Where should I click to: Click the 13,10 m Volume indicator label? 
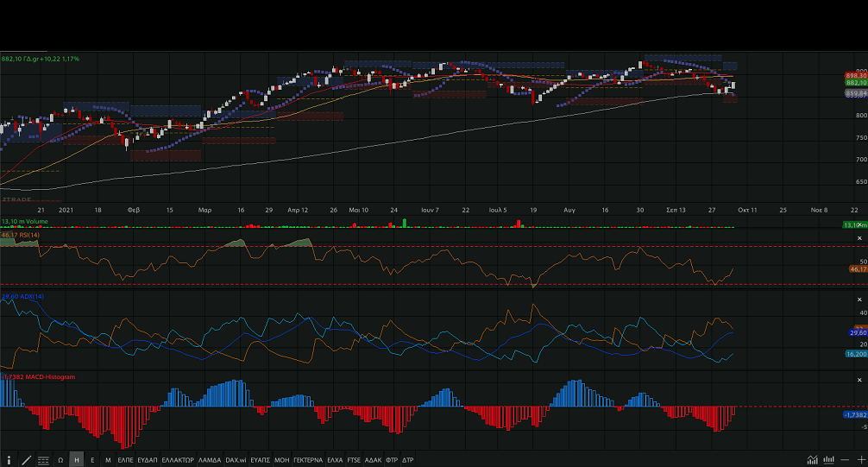click(x=25, y=222)
